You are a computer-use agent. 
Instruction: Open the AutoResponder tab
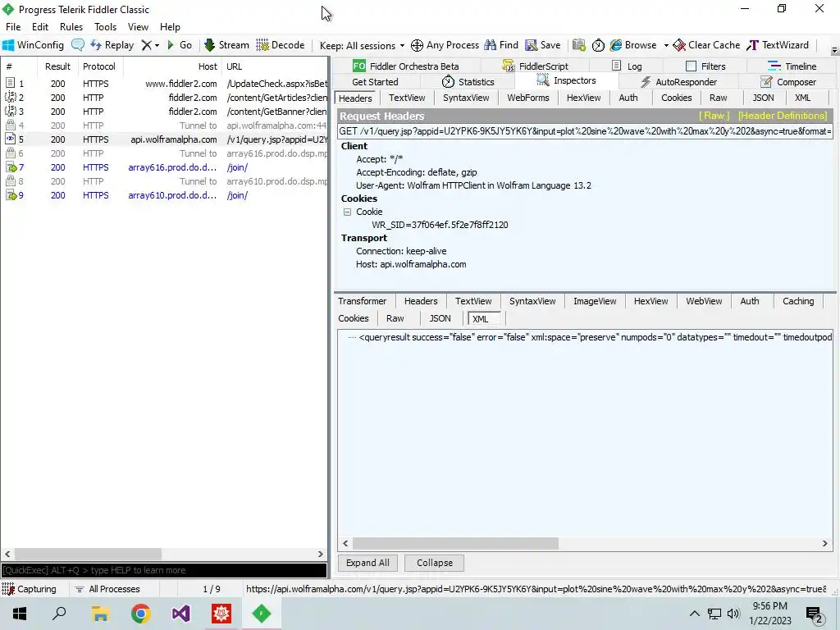pos(678,82)
